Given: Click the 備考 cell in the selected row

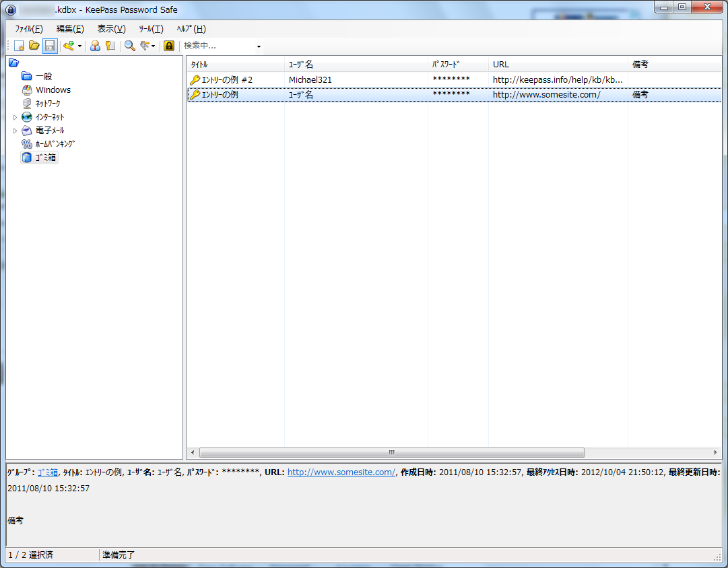Looking at the screenshot, I should click(640, 95).
